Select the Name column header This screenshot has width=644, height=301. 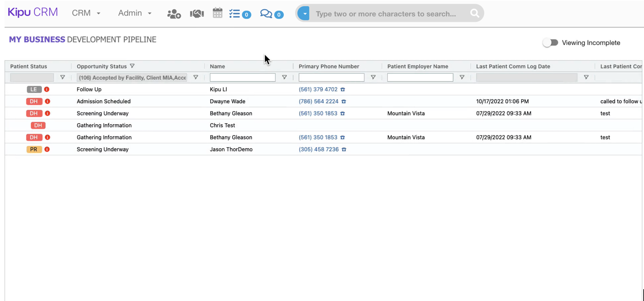pyautogui.click(x=217, y=66)
